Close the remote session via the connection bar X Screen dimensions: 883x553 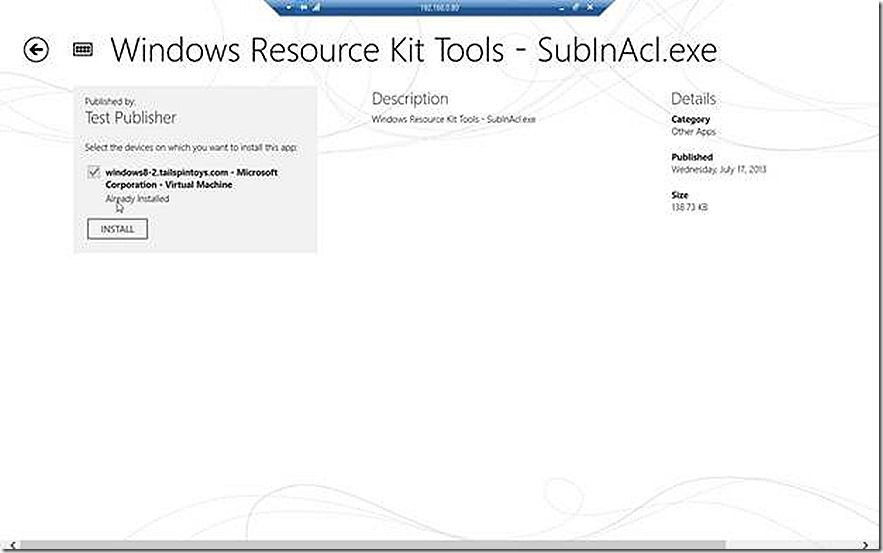coord(590,8)
